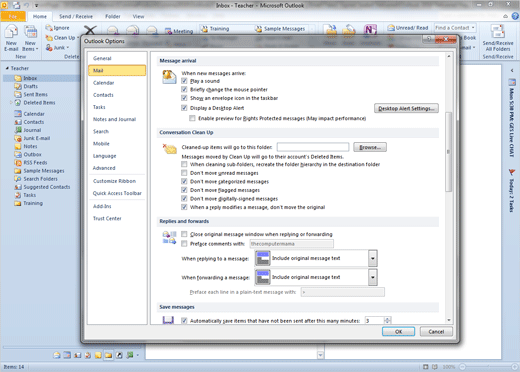Click the OneNote icon in the ribbon
Image resolution: width=520 pixels, height=372 pixels.
point(370,31)
